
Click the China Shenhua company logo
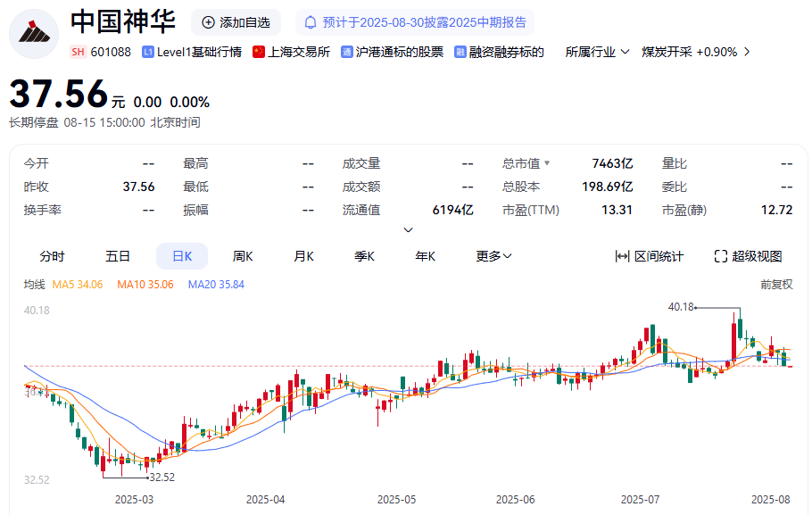(x=34, y=33)
